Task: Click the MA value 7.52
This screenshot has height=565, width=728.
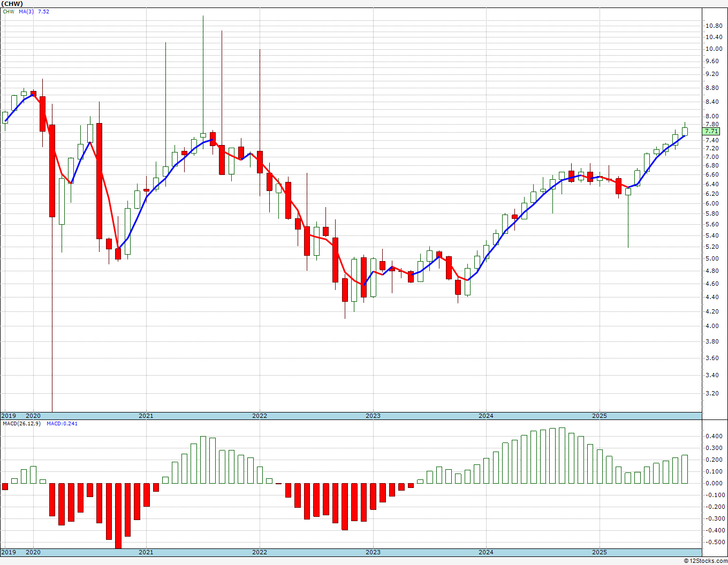Action: tap(43, 11)
